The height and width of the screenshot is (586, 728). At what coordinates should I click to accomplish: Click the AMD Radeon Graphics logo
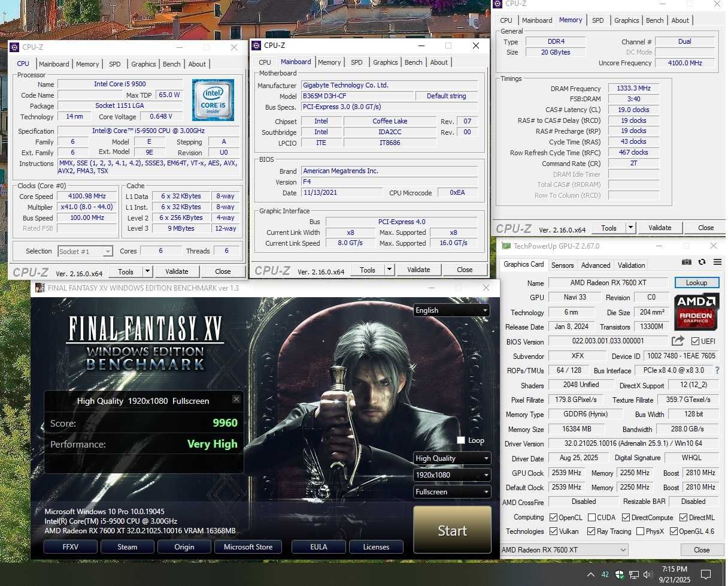tap(696, 312)
